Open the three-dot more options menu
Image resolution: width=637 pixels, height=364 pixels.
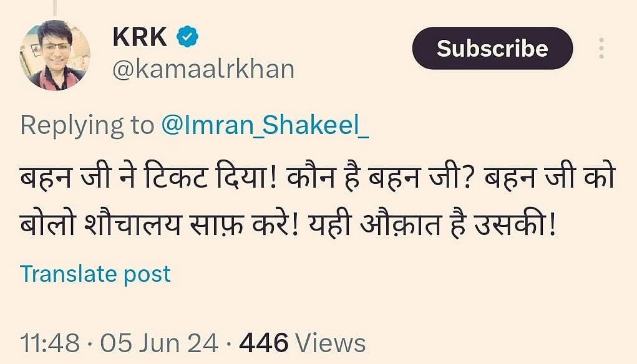click(601, 48)
